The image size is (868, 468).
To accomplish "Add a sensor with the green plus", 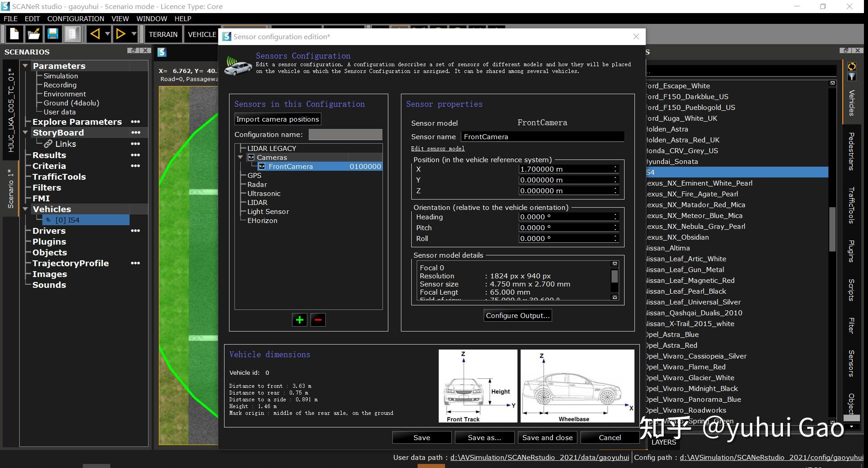I will [x=299, y=320].
